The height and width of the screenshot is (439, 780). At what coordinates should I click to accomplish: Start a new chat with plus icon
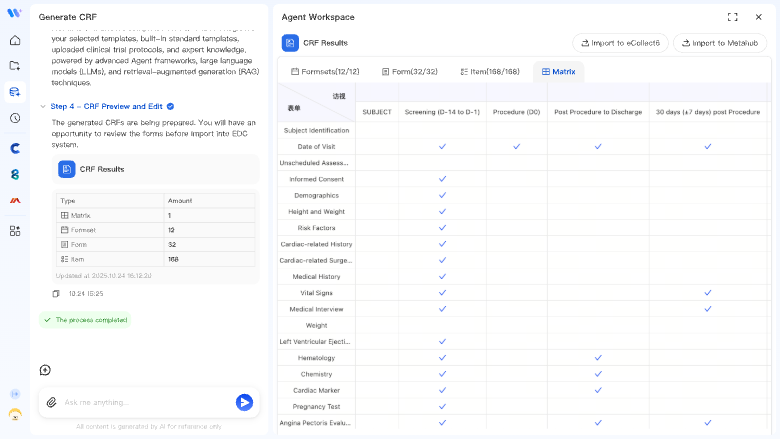point(45,370)
